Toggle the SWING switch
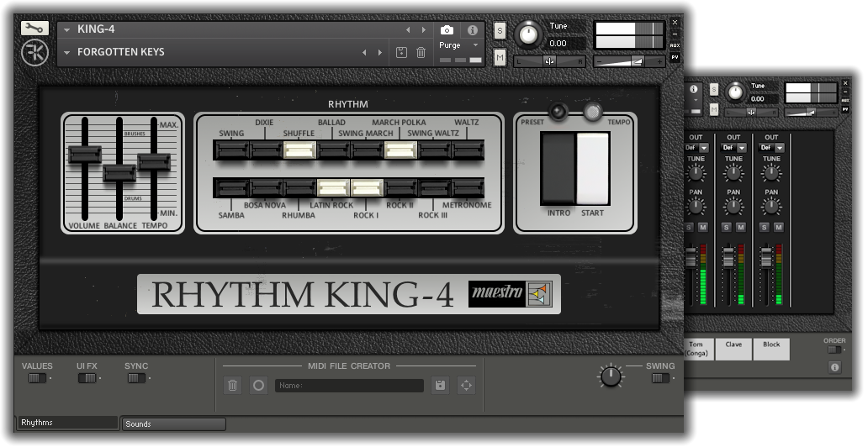 click(660, 378)
